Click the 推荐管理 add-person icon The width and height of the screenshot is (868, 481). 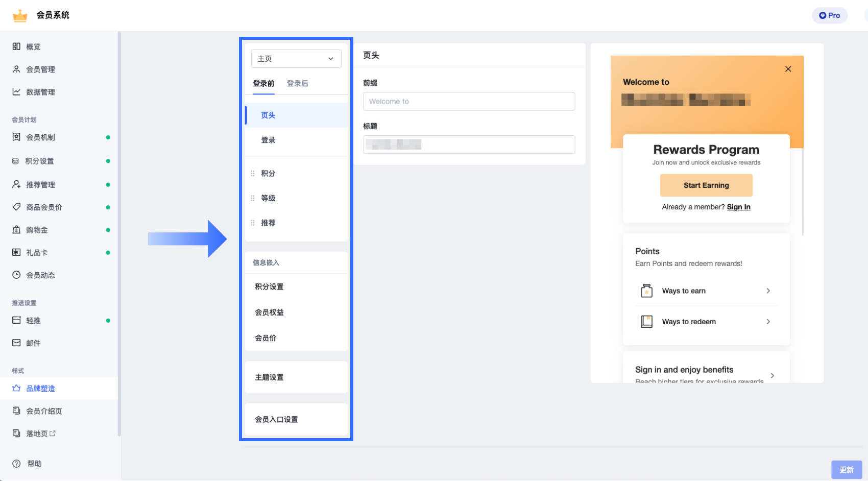pos(16,184)
